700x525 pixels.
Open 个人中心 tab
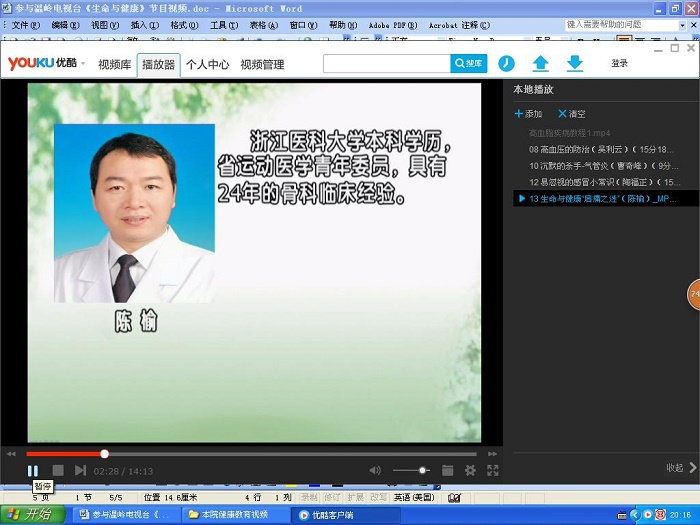[x=208, y=65]
